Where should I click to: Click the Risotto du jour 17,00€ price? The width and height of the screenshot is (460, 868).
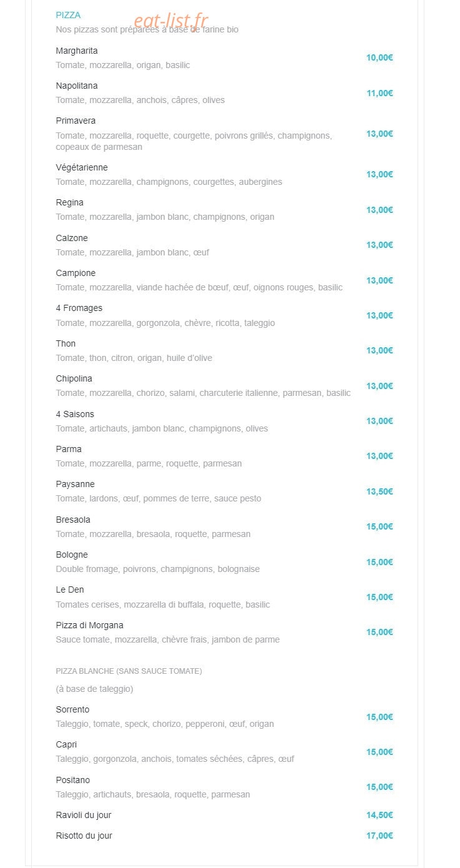point(379,836)
